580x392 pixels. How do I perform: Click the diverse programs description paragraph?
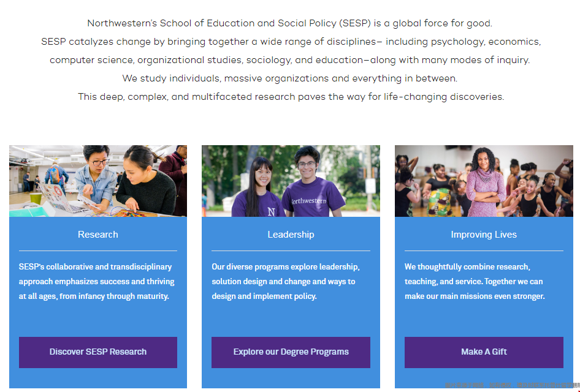click(x=286, y=282)
